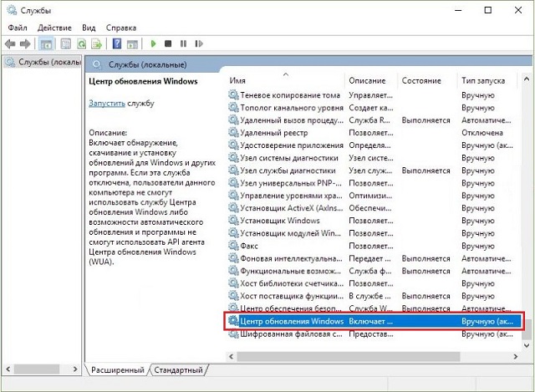This screenshot has width=535, height=392.
Task: Select the Функциональные возможности service
Action: click(x=374, y=271)
